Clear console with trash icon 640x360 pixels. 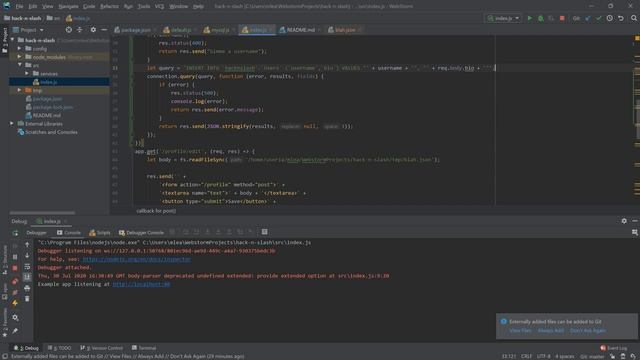[x=27, y=299]
